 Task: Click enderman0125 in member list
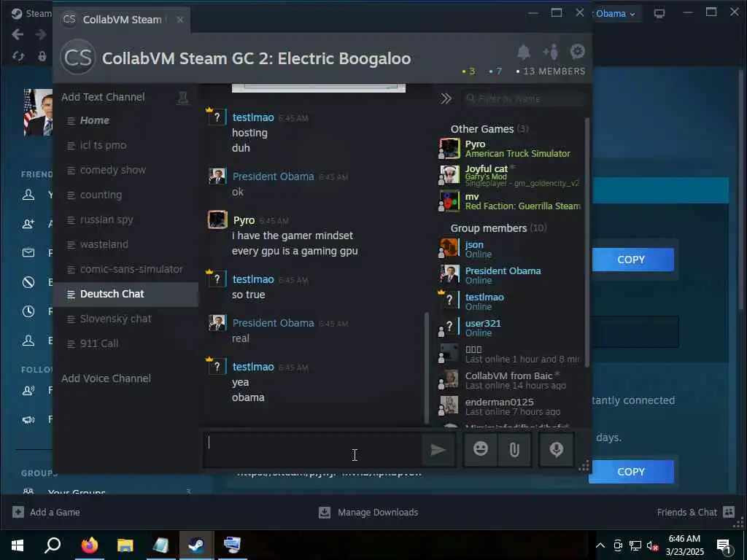[x=510, y=406]
